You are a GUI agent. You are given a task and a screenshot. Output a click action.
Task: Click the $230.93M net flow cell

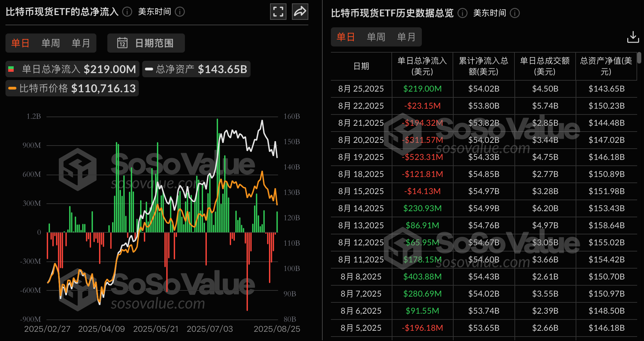tap(422, 208)
